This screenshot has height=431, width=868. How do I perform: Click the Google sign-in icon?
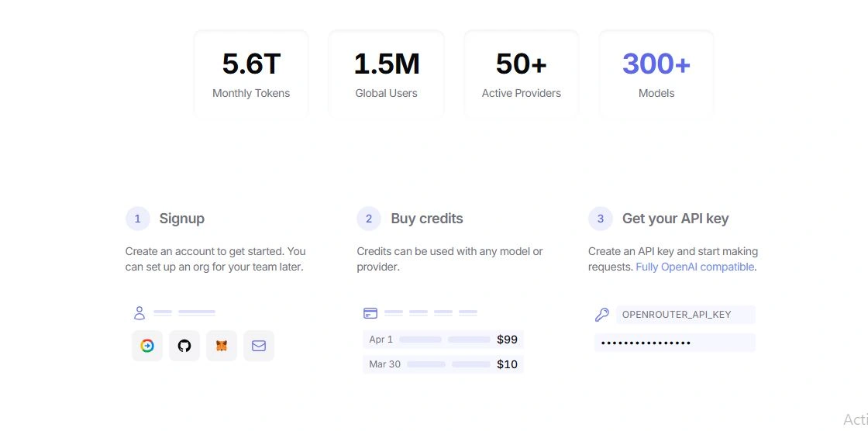point(147,346)
